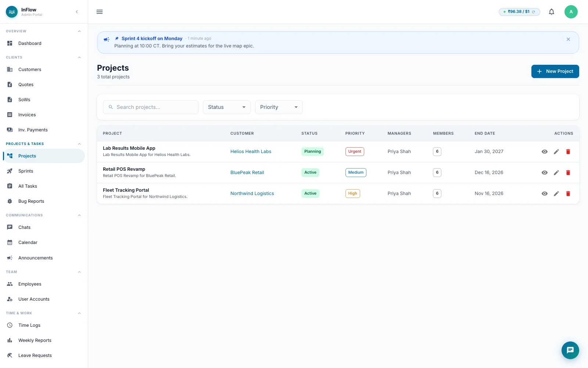View the Lab Results Mobile App project
Image resolution: width=588 pixels, height=368 pixels.
tap(545, 152)
